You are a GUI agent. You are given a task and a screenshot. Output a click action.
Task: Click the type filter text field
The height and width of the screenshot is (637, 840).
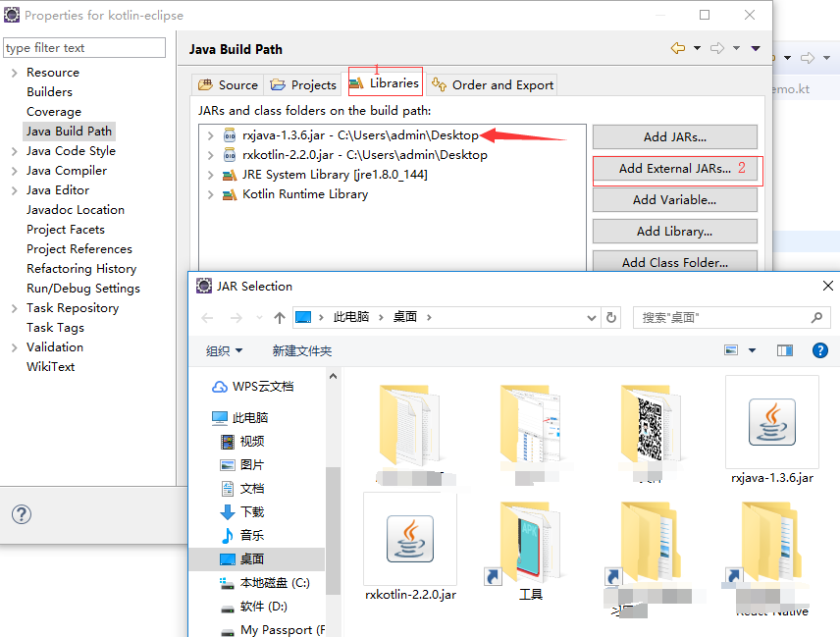[84, 48]
